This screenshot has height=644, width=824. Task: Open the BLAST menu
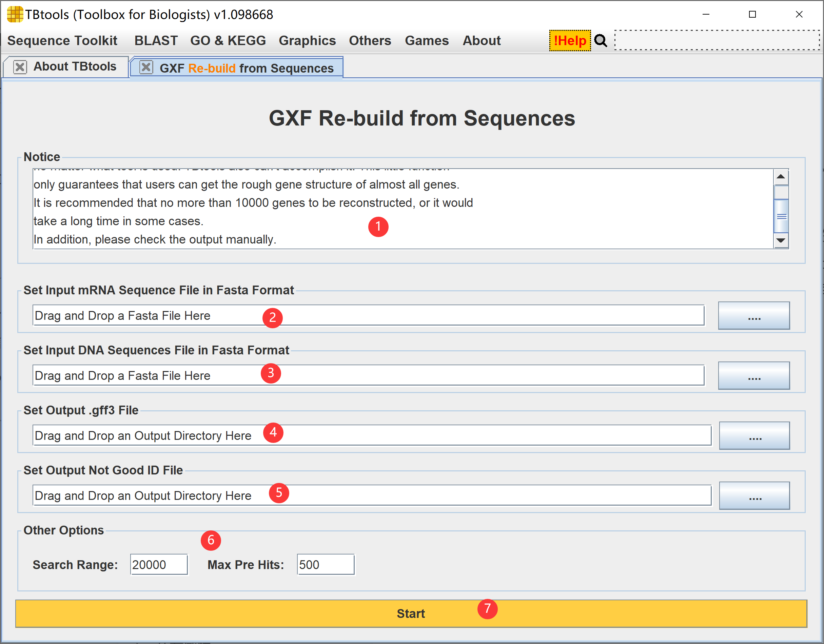click(x=156, y=40)
